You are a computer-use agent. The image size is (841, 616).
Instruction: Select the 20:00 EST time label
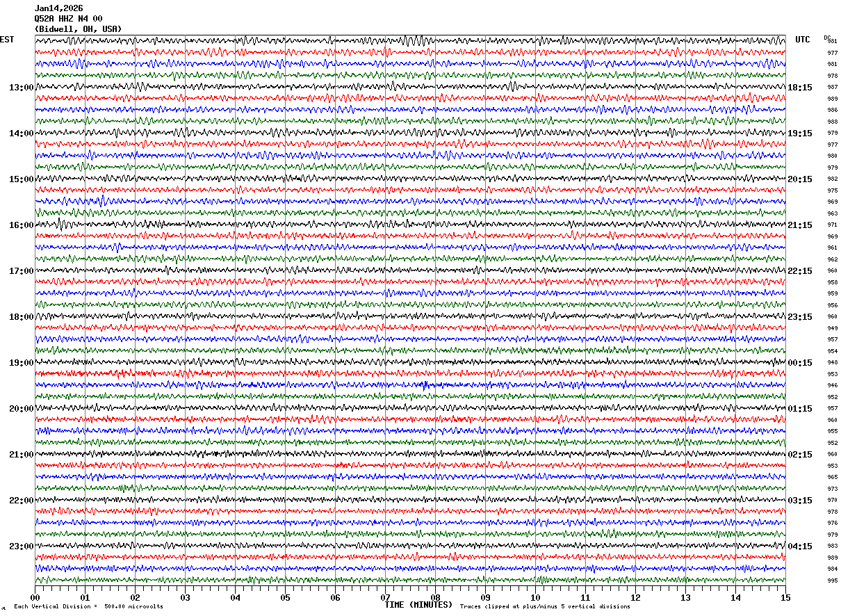pos(21,409)
